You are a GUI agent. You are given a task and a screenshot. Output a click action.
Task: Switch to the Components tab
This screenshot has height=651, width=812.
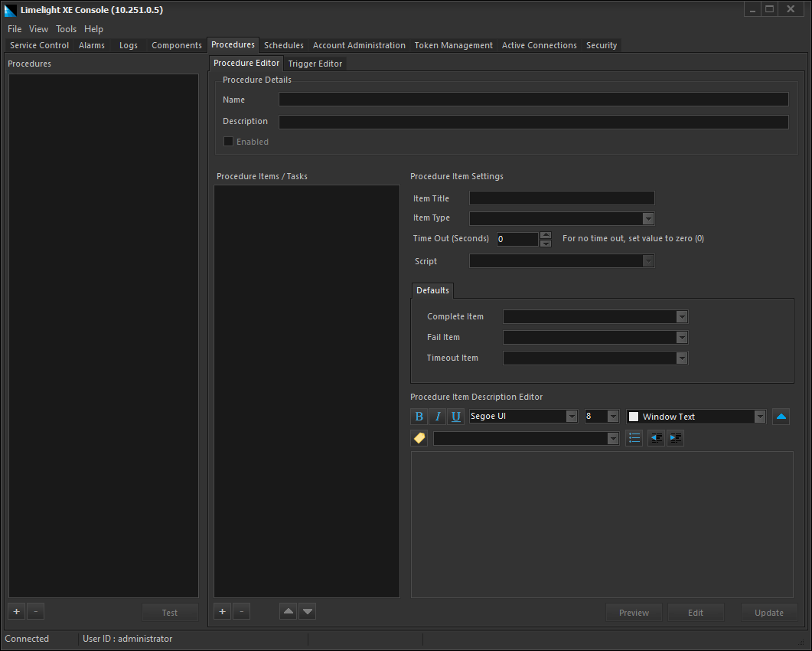[x=177, y=46]
